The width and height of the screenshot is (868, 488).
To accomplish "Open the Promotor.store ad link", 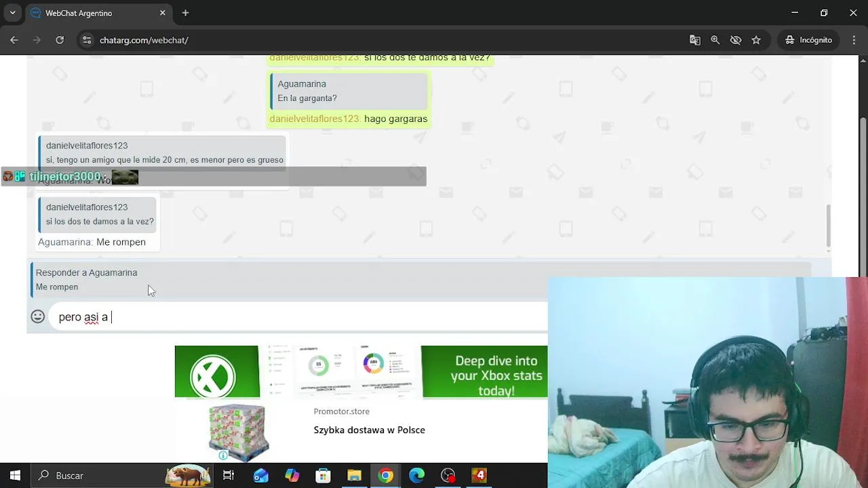I will coord(341,411).
